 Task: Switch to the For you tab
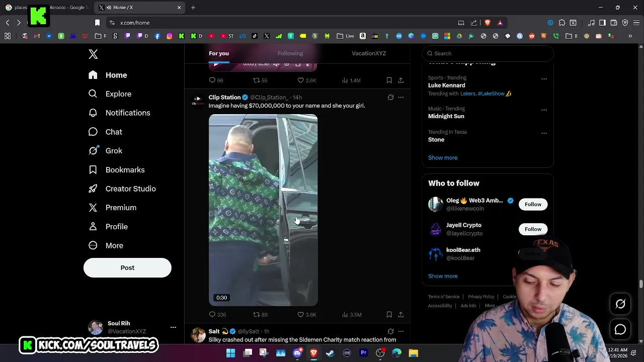pos(219,53)
